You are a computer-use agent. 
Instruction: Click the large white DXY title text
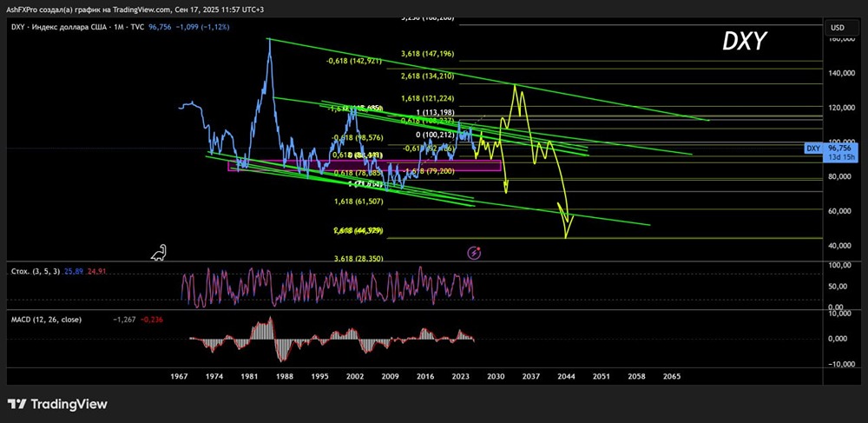point(745,42)
